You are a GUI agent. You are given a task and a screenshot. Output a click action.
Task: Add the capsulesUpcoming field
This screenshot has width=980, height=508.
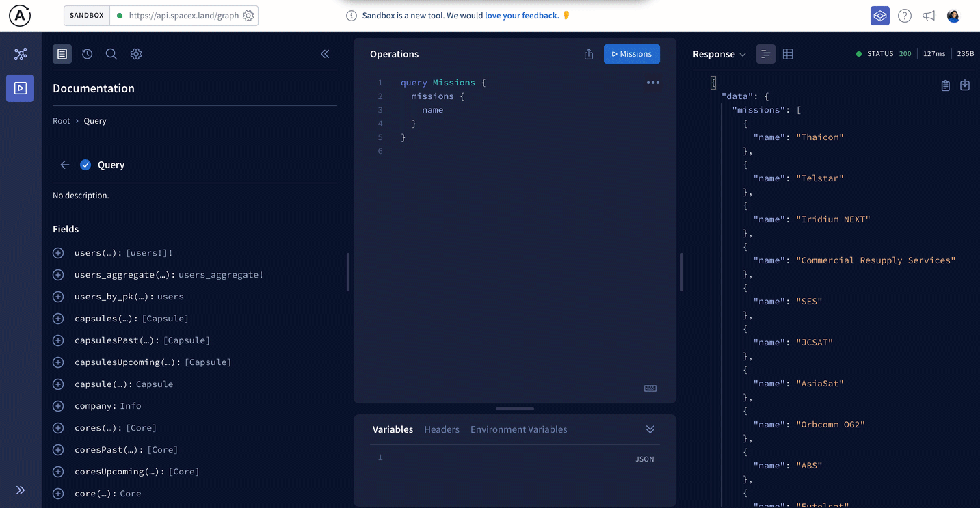pyautogui.click(x=58, y=362)
